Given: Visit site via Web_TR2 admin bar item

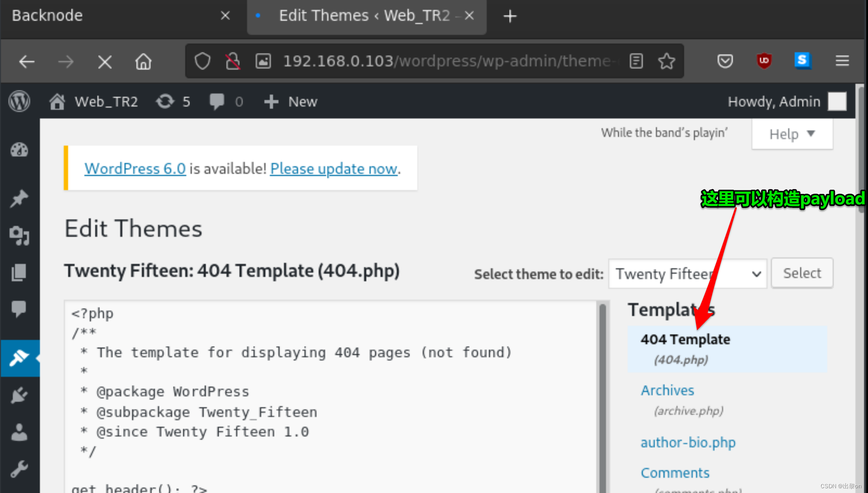Looking at the screenshot, I should [x=94, y=102].
